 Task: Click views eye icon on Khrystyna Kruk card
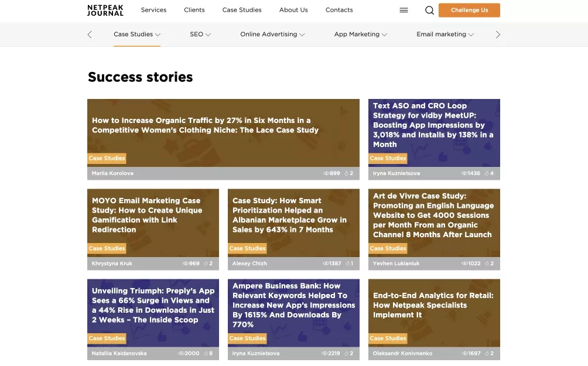185,264
